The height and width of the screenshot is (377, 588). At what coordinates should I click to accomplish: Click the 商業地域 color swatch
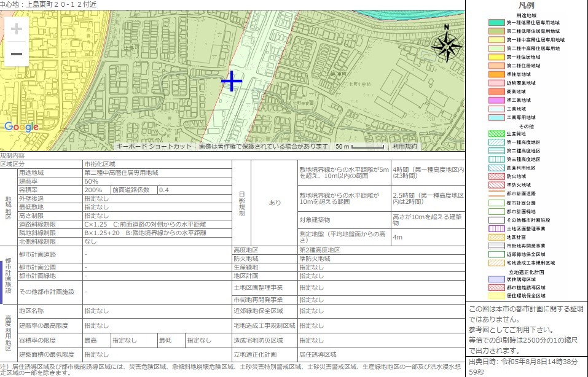pyautogui.click(x=496, y=91)
